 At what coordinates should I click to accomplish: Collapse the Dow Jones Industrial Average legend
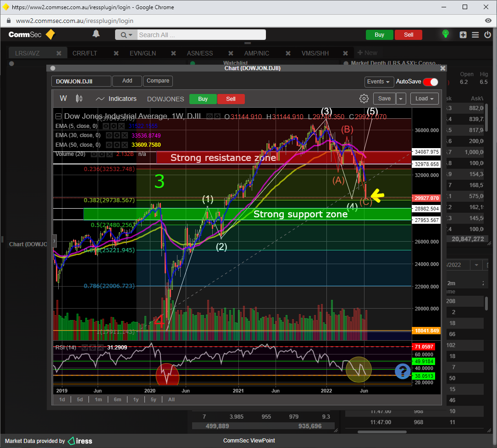(x=58, y=116)
